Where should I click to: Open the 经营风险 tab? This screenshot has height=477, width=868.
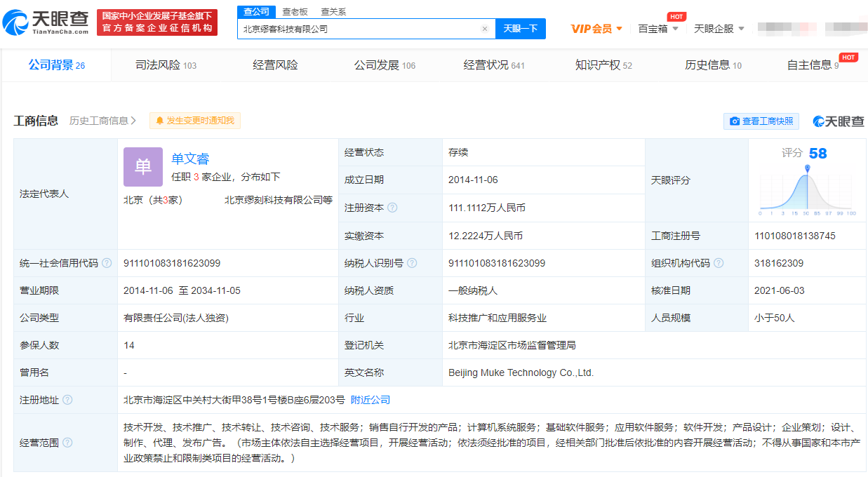point(275,65)
